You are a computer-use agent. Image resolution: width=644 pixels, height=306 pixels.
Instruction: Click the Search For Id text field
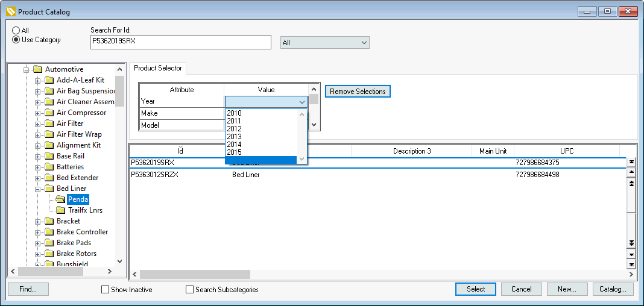click(x=180, y=42)
